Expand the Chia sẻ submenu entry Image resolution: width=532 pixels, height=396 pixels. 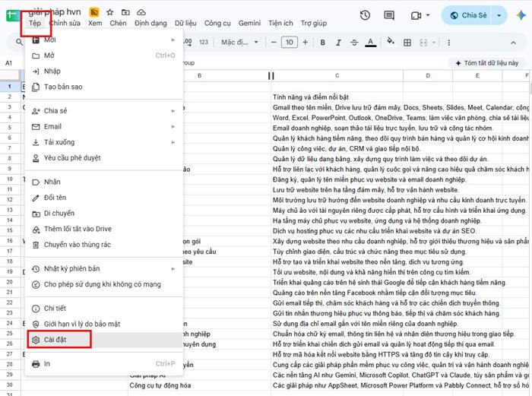104,111
